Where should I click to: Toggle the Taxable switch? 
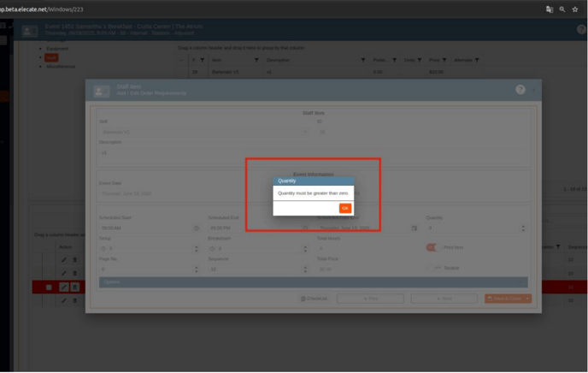click(434, 268)
